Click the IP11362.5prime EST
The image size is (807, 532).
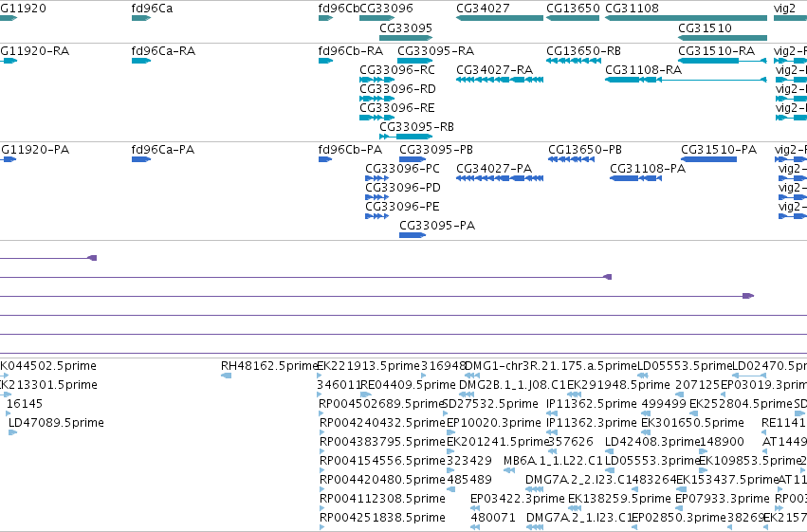coord(552,413)
